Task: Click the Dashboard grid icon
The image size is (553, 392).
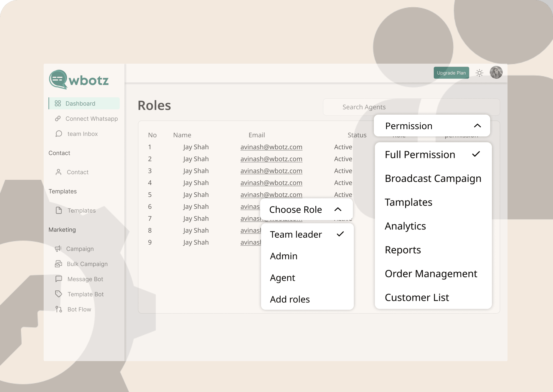Action: pos(58,103)
